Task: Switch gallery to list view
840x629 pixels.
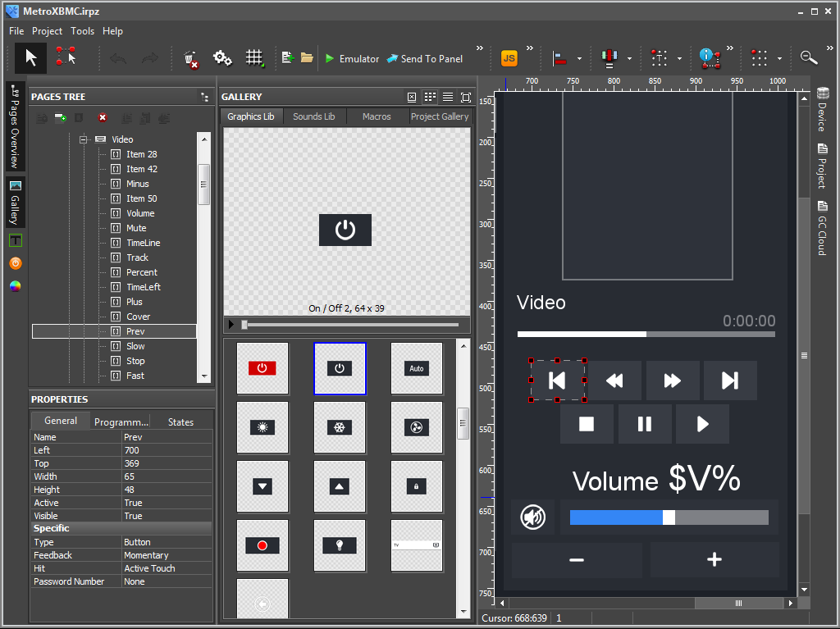Action: point(448,97)
